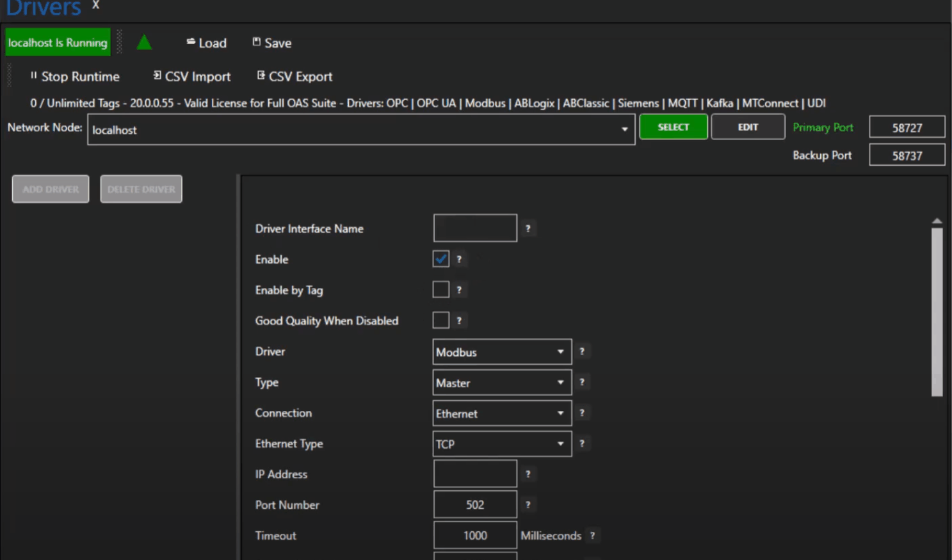The image size is (952, 560).
Task: Click the EDIT button
Action: click(747, 127)
